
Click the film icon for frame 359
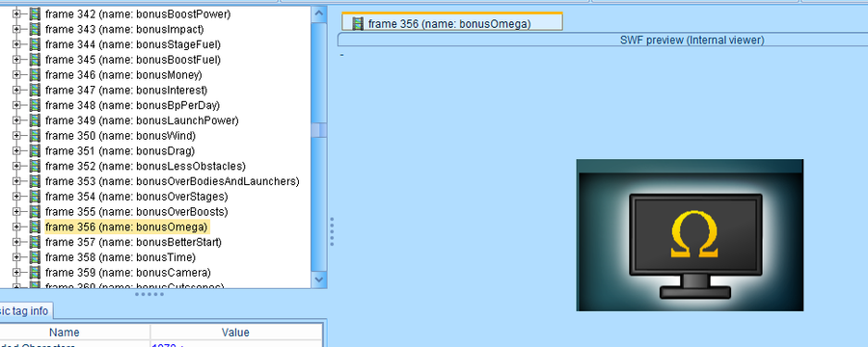(36, 272)
